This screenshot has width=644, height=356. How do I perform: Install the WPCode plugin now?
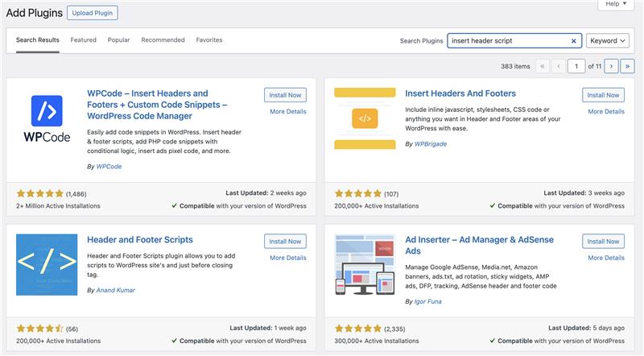[285, 95]
